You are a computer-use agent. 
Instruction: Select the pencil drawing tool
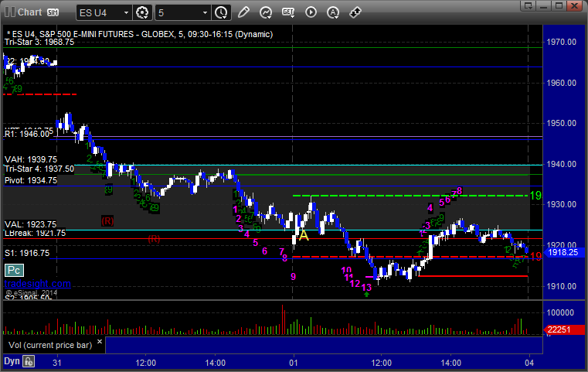(x=243, y=12)
